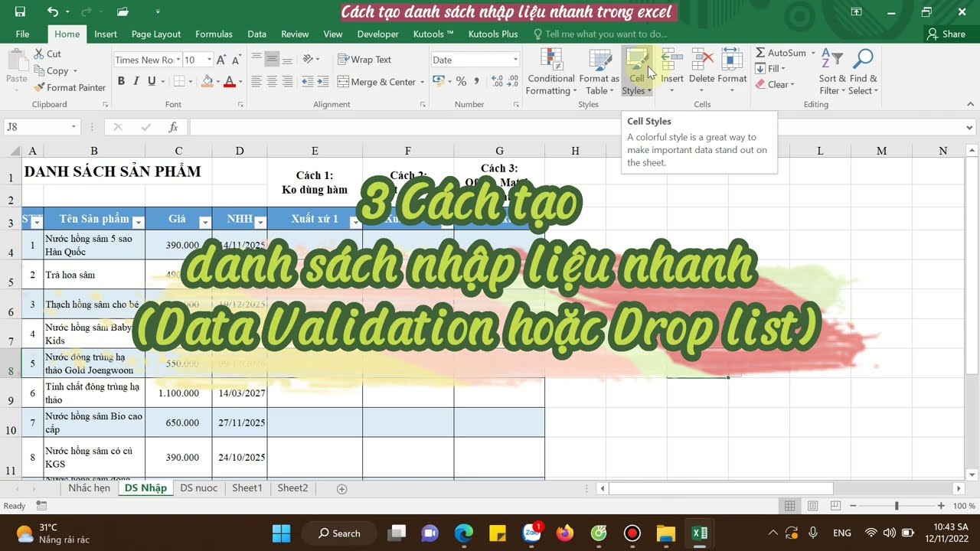Click Decrease Font Size icon
This screenshot has height=551, width=980.
[x=237, y=60]
